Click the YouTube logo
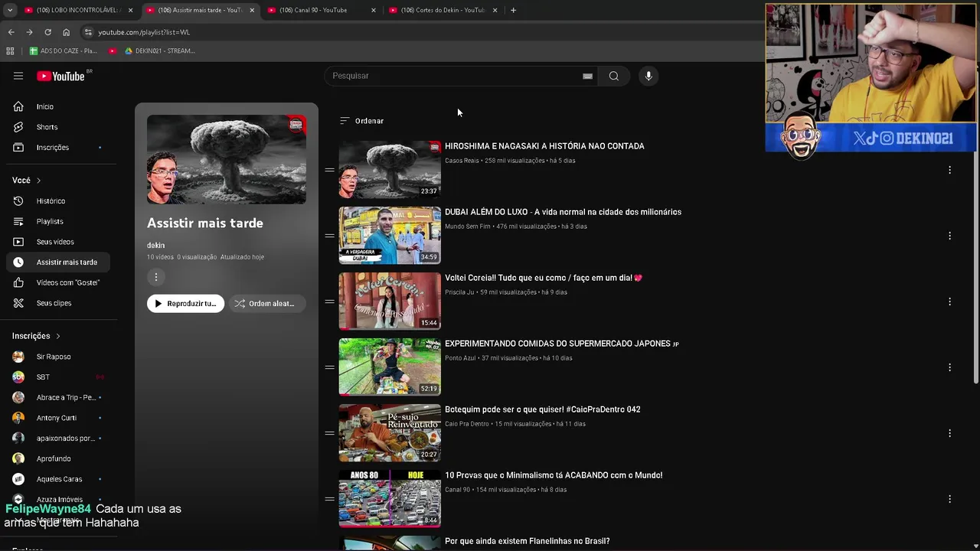 click(x=61, y=76)
